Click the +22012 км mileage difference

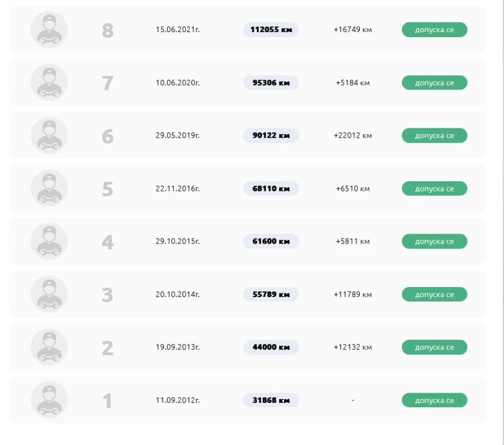353,136
